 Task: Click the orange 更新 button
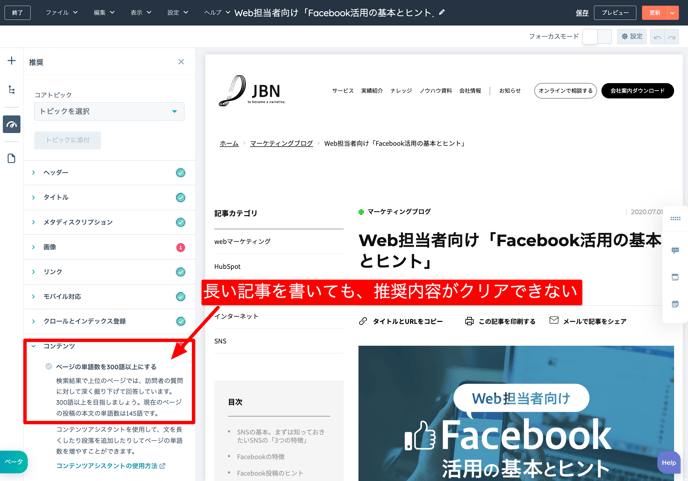655,13
